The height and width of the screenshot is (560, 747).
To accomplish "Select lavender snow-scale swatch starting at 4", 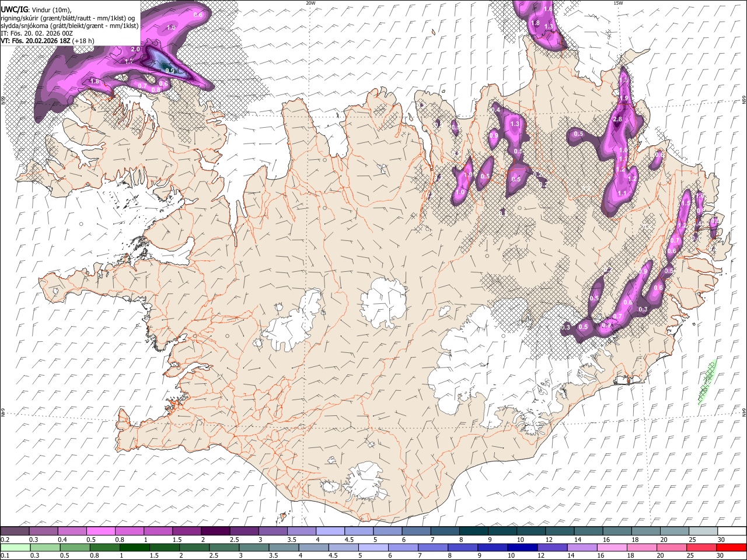I will click(x=330, y=531).
